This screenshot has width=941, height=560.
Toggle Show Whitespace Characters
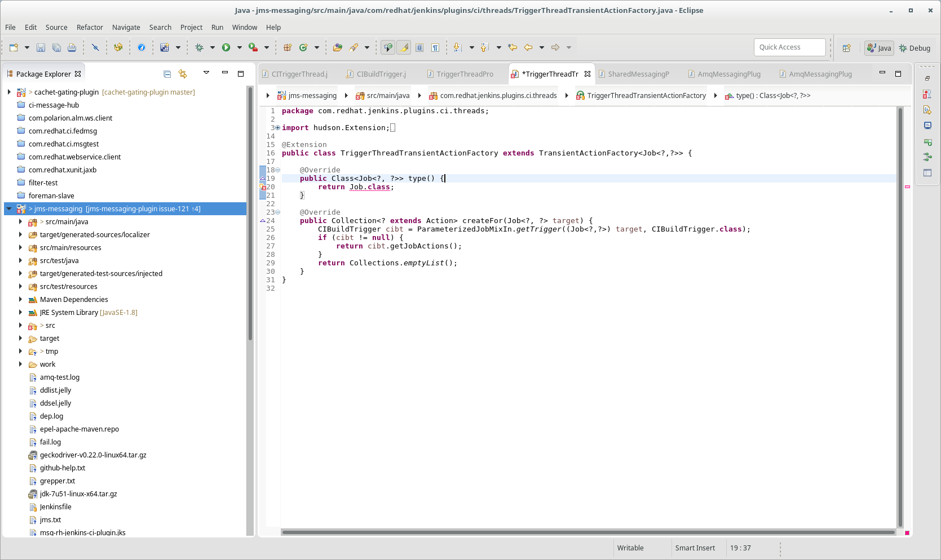(435, 48)
